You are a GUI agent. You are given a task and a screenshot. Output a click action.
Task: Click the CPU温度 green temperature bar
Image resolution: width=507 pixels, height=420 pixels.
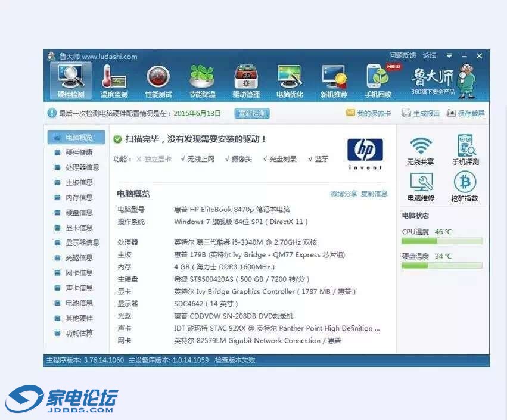click(x=441, y=241)
